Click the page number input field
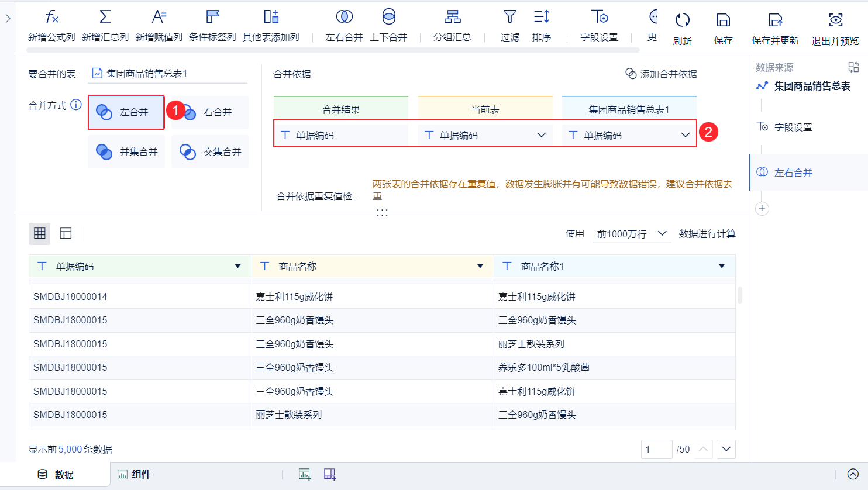868x490 pixels. [x=656, y=449]
